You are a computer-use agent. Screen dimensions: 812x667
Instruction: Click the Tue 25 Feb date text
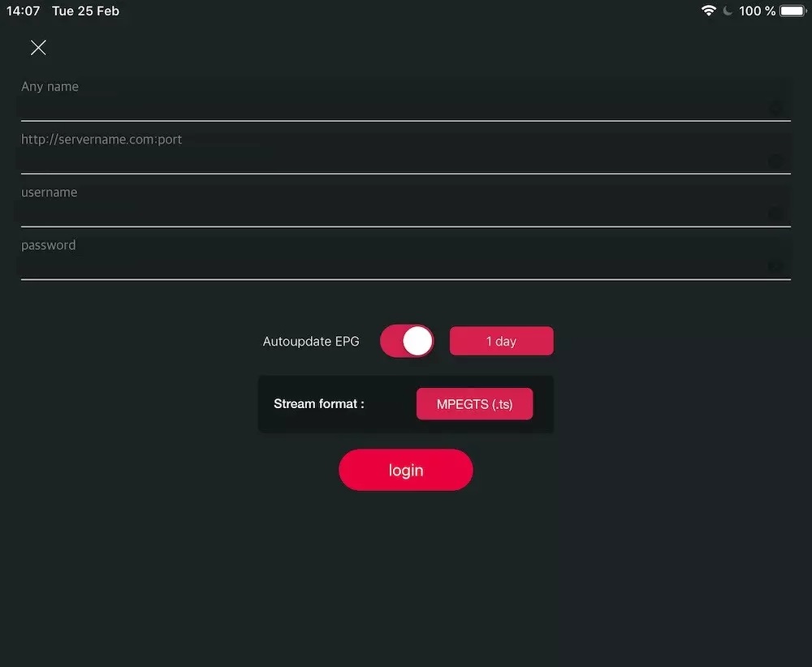pyautogui.click(x=85, y=11)
